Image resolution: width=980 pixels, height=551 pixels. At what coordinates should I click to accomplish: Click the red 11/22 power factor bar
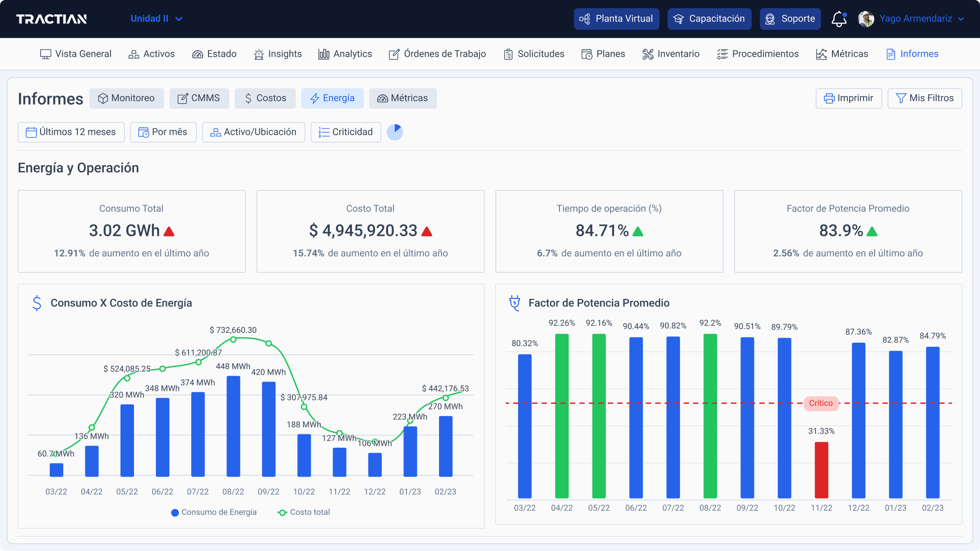[821, 469]
